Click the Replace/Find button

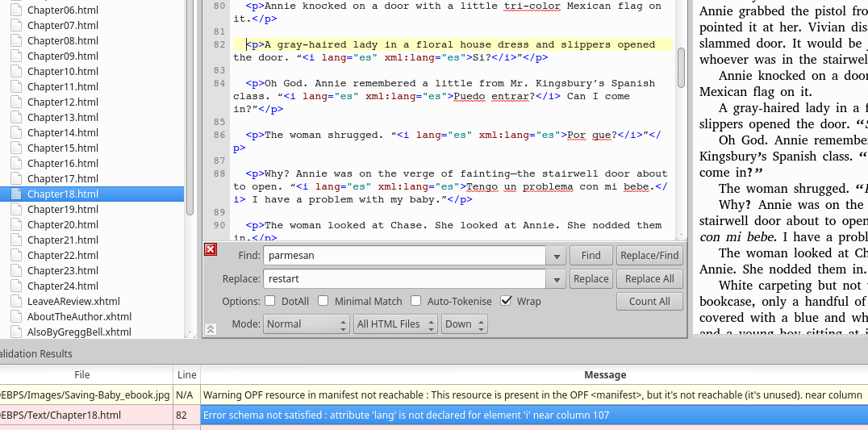point(649,256)
